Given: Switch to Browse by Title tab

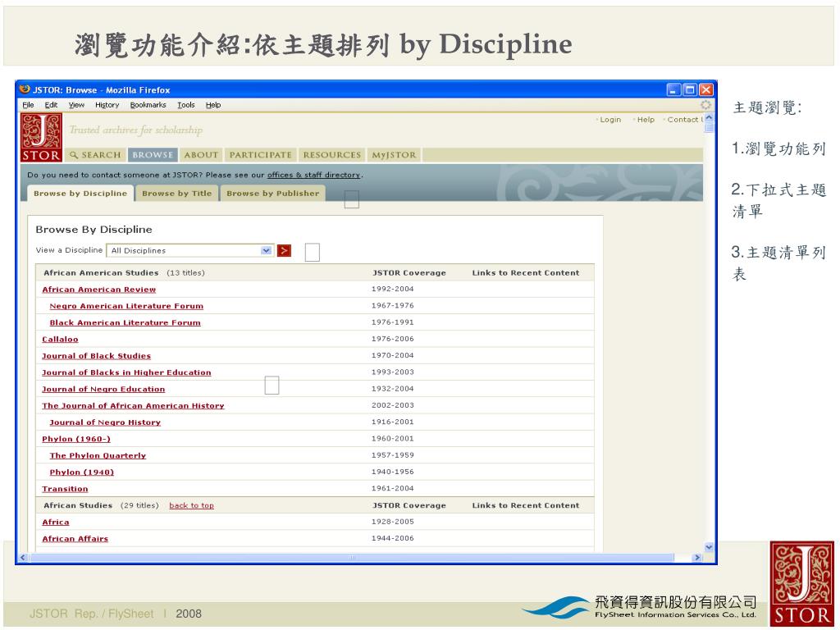Looking at the screenshot, I should 176,194.
